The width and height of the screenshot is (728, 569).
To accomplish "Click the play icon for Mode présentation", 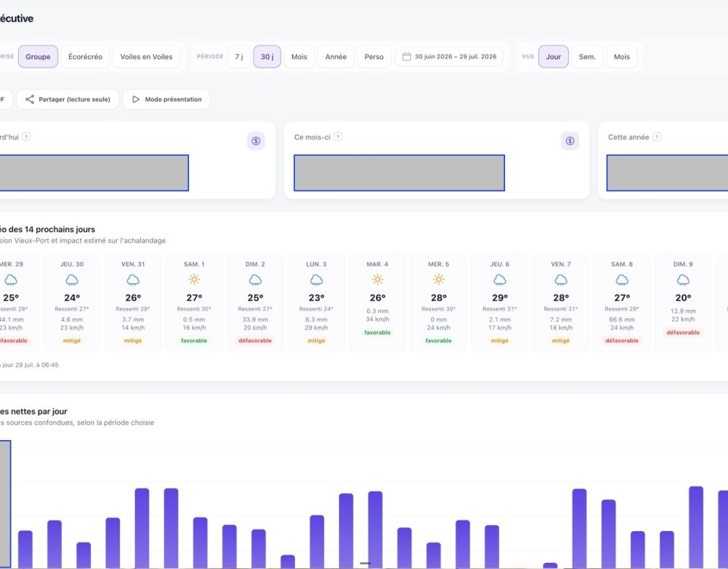I will 136,99.
